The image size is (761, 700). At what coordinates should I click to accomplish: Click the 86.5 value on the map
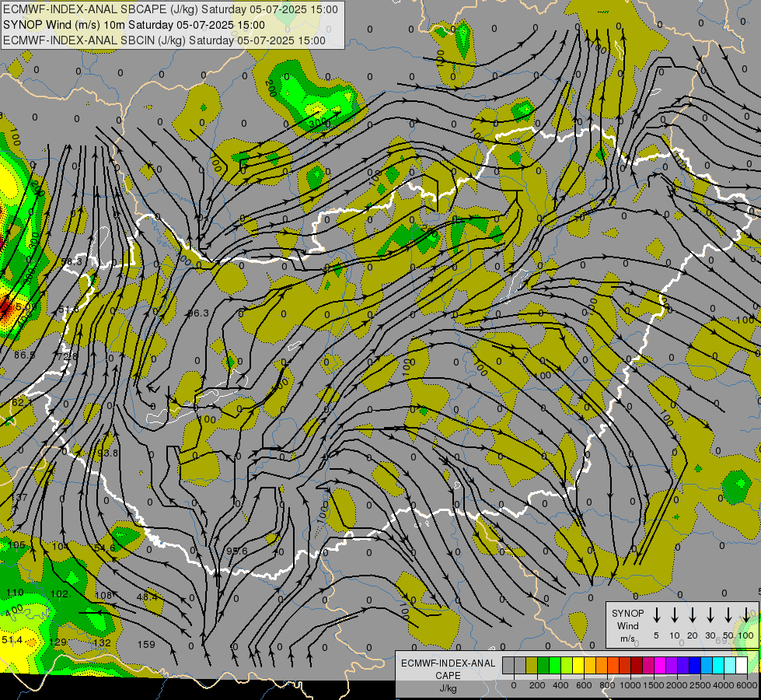[x=24, y=355]
